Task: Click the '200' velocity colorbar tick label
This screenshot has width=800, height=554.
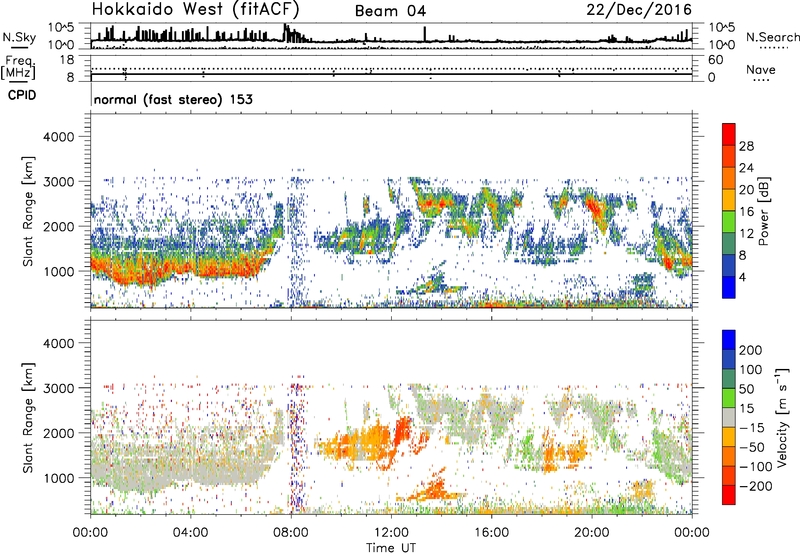Action: point(751,350)
